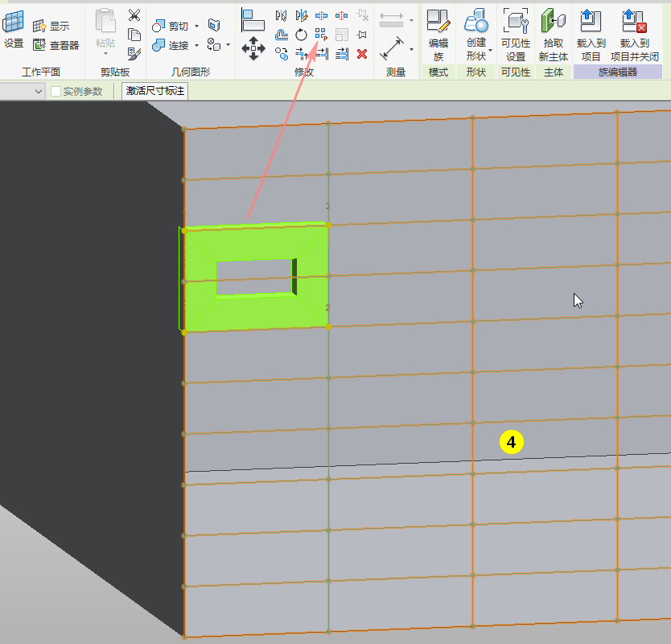Open the options bar combo box chevron
The width and height of the screenshot is (671, 644).
click(x=39, y=91)
